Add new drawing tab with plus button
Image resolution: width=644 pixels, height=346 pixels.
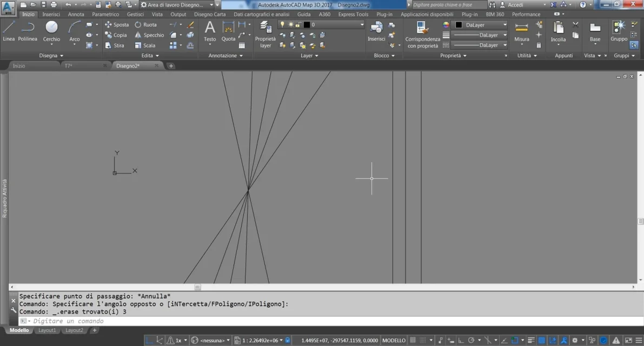point(171,65)
